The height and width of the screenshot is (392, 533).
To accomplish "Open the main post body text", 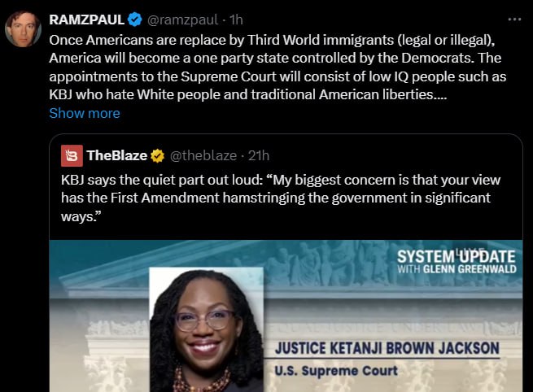I will pos(277,67).
